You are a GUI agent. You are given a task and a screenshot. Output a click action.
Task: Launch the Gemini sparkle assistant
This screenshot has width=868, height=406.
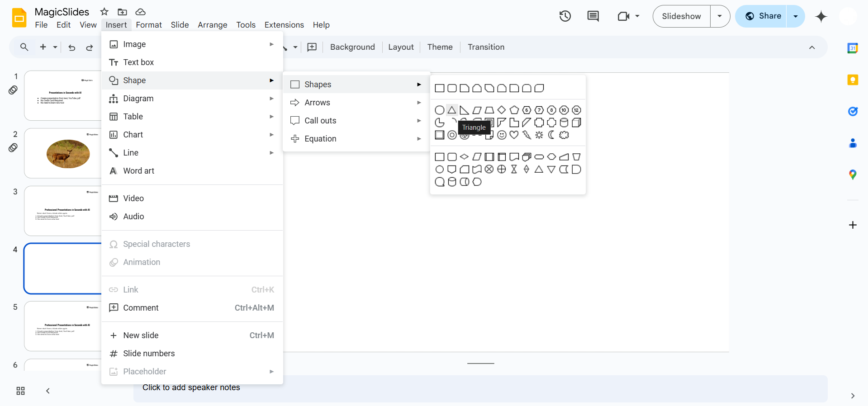(821, 17)
